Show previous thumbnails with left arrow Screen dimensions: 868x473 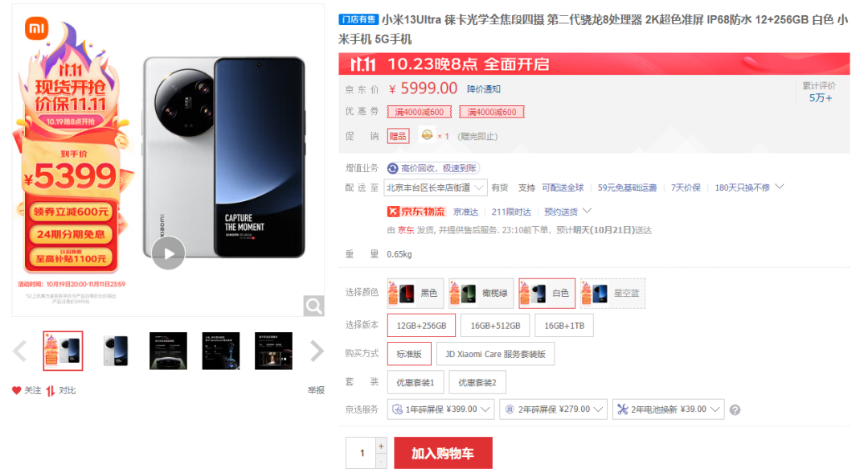click(x=20, y=351)
